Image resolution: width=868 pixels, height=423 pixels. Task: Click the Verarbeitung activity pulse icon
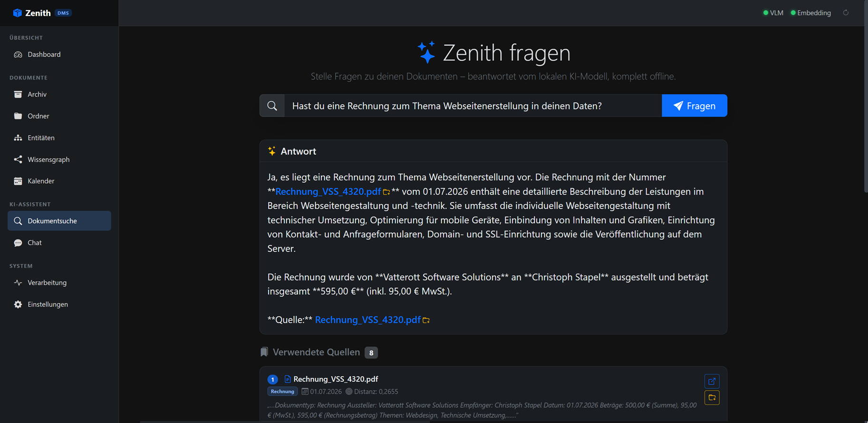click(18, 283)
